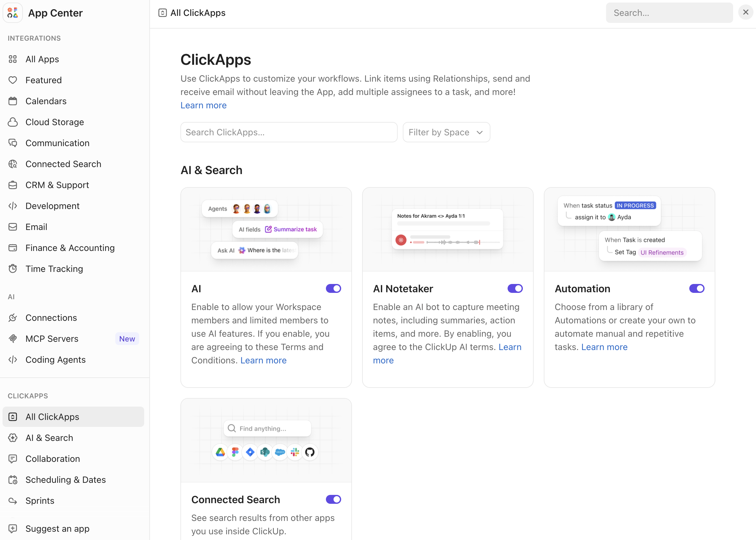Click Learn more under ClickApps description
Viewport: 756px width, 540px height.
click(204, 105)
